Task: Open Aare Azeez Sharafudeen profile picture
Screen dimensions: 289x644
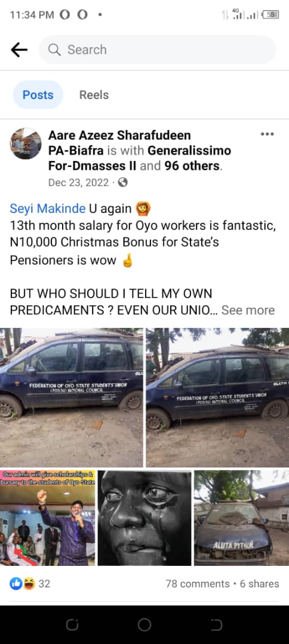Action: (26, 143)
